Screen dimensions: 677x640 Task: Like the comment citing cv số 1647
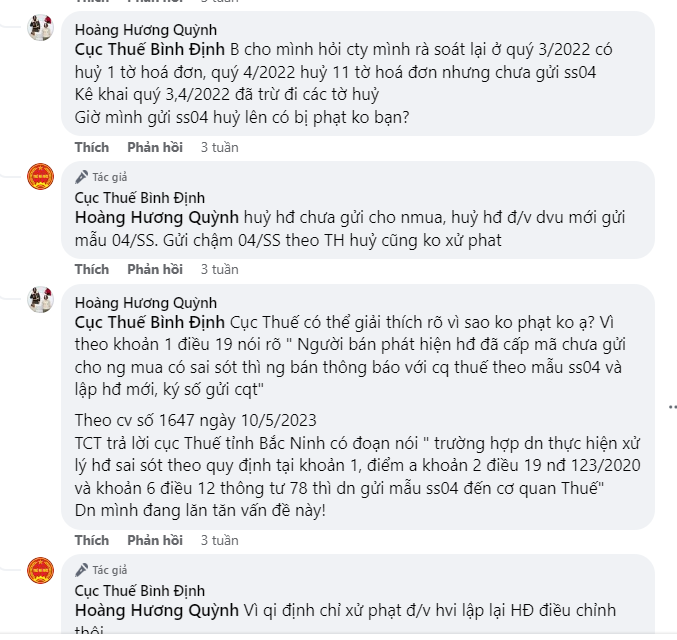coord(92,540)
